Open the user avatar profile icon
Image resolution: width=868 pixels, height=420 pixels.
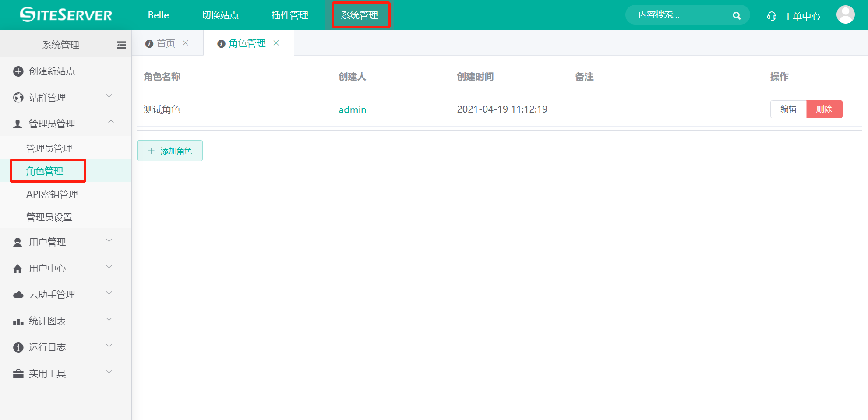pos(845,15)
